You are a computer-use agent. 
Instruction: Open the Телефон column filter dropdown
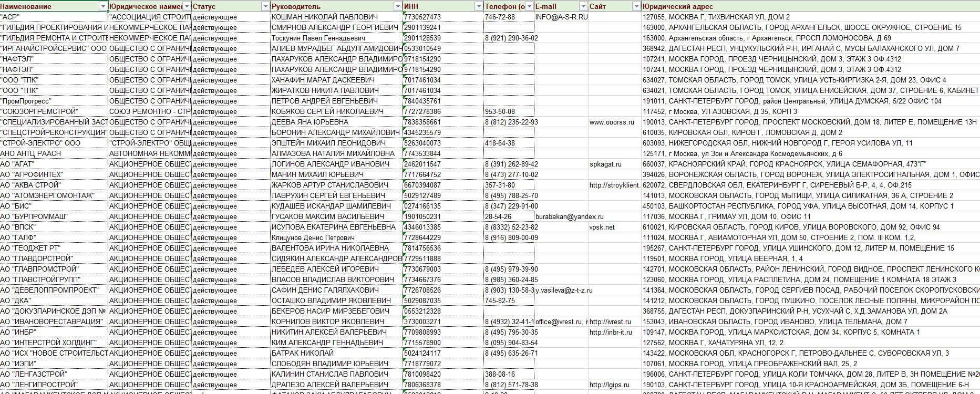[x=529, y=6]
